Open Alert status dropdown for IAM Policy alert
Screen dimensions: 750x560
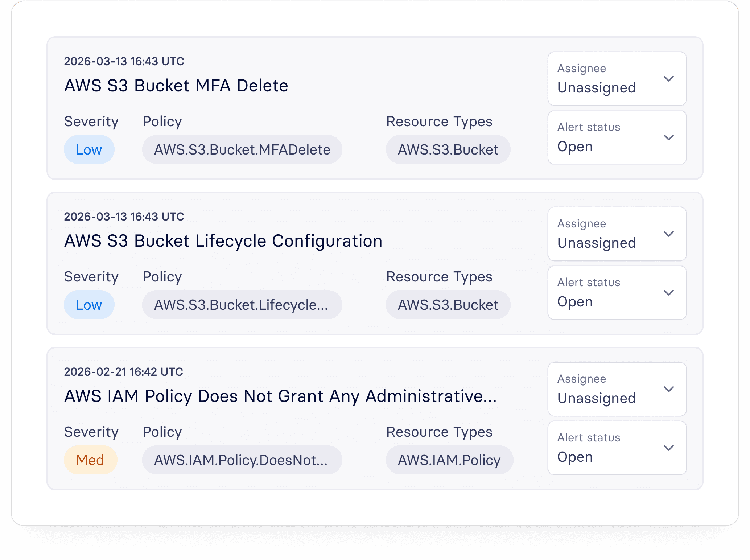tap(617, 448)
